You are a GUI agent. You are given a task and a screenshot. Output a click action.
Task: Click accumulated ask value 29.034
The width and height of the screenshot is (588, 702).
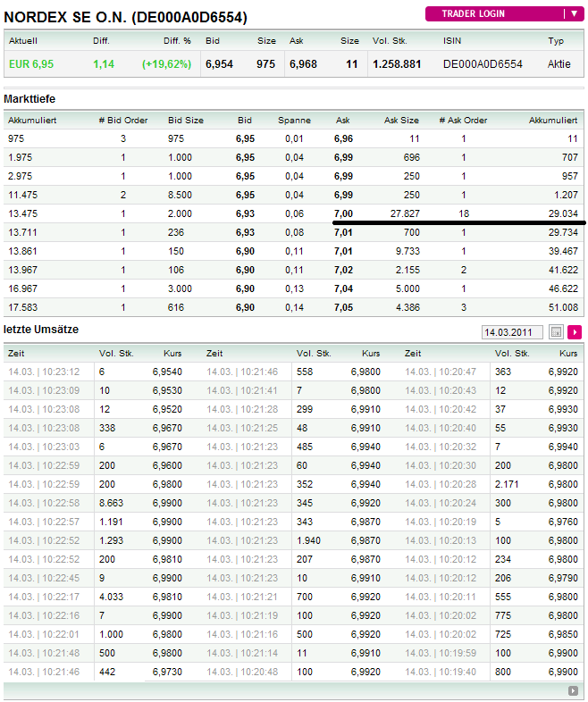click(x=563, y=213)
